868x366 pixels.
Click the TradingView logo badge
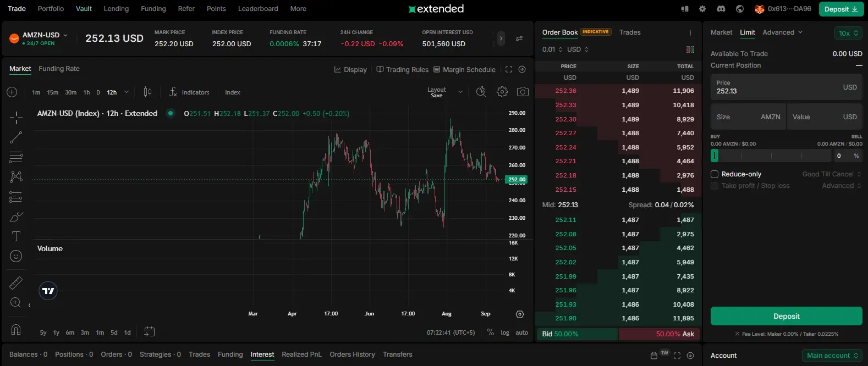48,291
